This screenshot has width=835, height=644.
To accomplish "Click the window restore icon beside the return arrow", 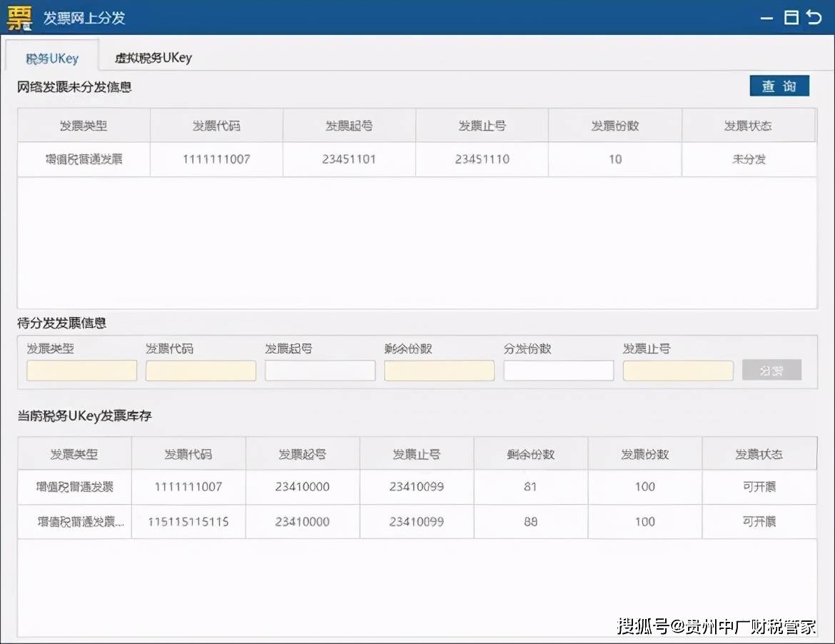I will 792,18.
